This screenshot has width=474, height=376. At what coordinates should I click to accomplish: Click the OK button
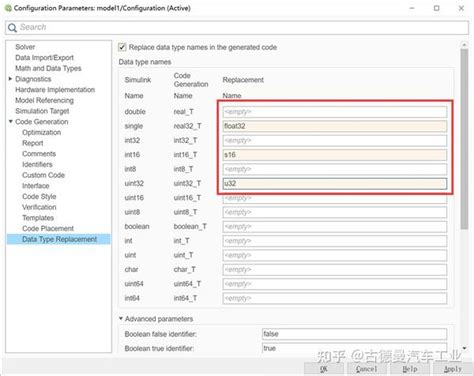pos(324,369)
